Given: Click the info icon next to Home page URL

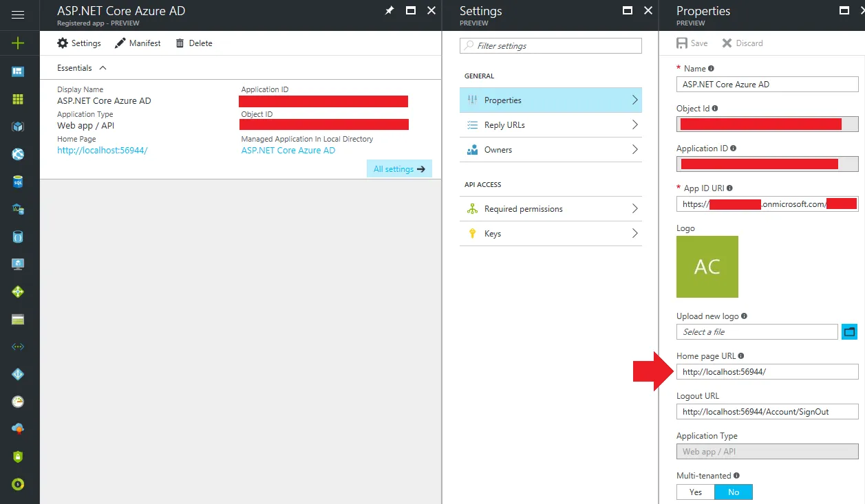Looking at the screenshot, I should pos(740,356).
